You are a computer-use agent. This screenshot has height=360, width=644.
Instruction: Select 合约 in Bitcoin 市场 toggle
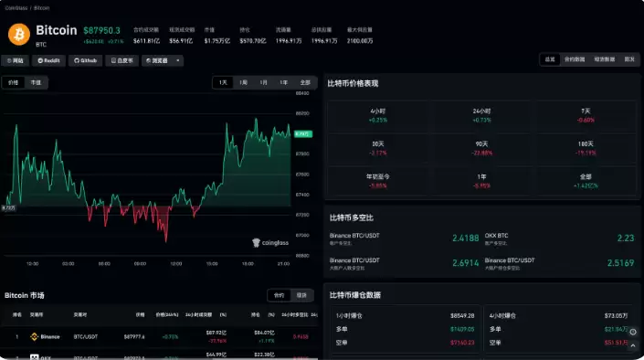pos(280,295)
